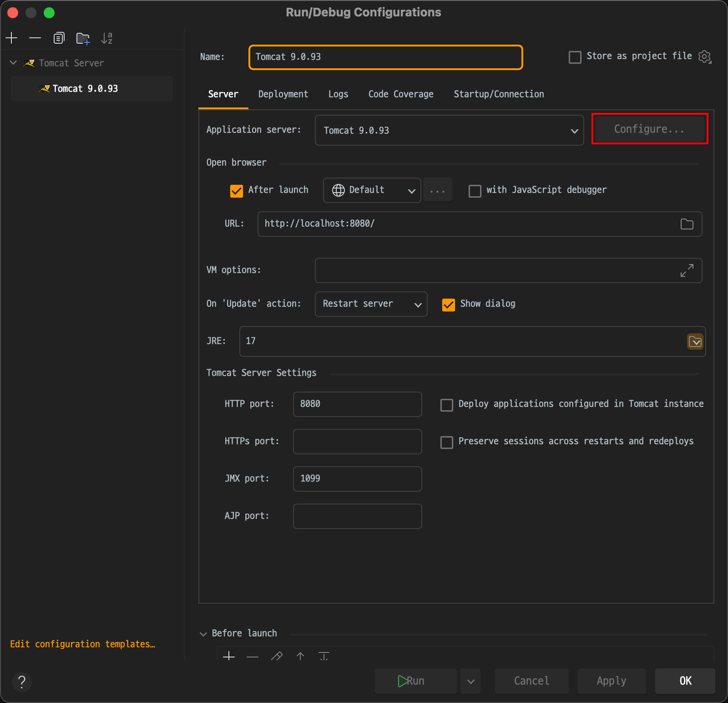Enable with JavaScript debugger checkbox
This screenshot has width=728, height=703.
(475, 191)
